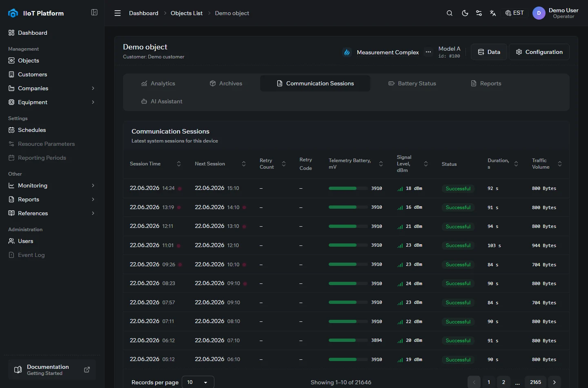The height and width of the screenshot is (388, 588).
Task: Open Records per page dropdown
Action: tap(198, 382)
